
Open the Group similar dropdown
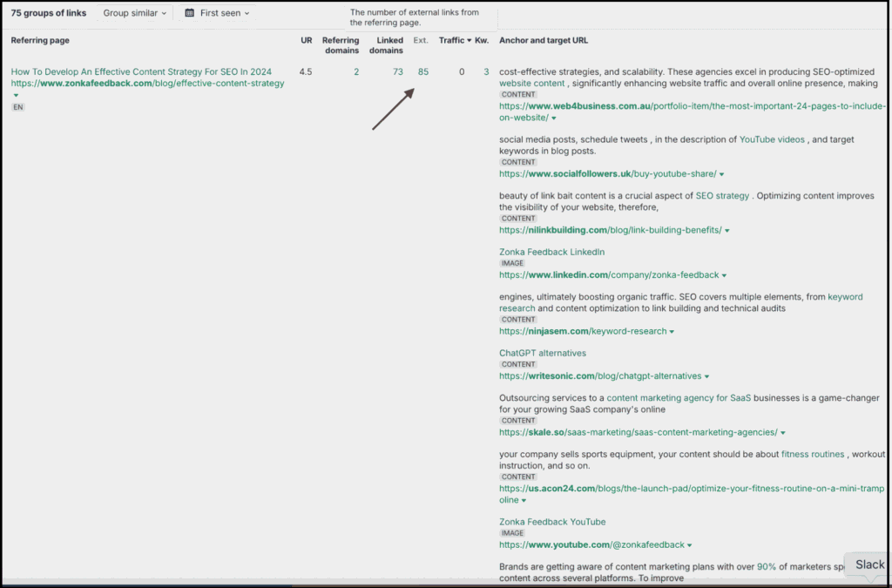[132, 13]
